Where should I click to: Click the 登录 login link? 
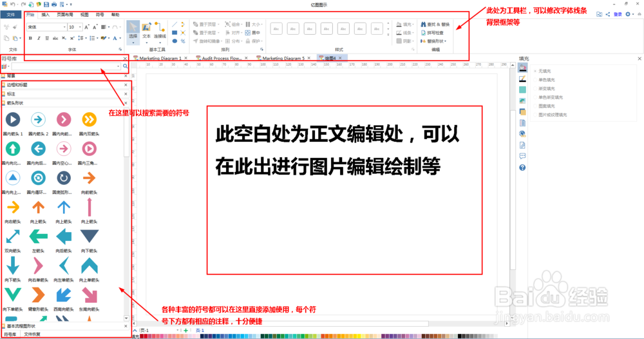[x=618, y=14]
